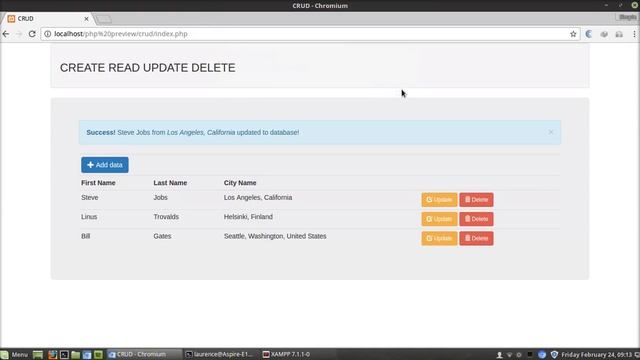The width and height of the screenshot is (640, 360).
Task: Delete the Steve Jobs record
Action: point(476,200)
